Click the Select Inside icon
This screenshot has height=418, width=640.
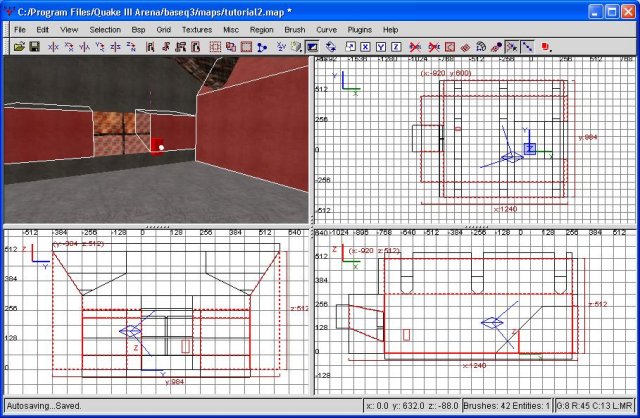(196, 47)
